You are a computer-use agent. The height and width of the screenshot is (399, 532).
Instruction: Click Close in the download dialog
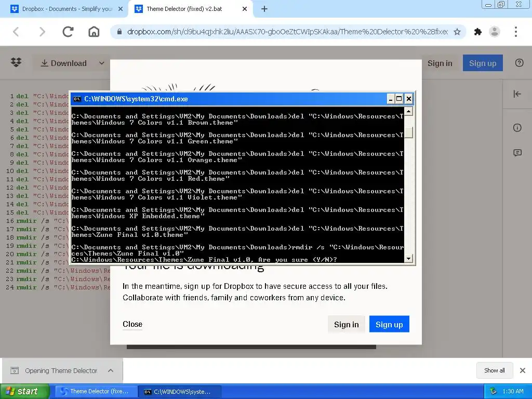(x=132, y=324)
